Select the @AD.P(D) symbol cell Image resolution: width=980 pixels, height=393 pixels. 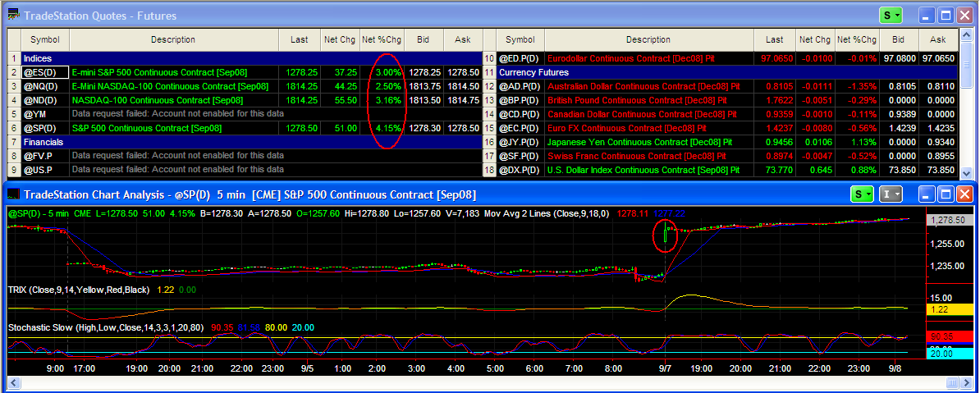pyautogui.click(x=520, y=86)
